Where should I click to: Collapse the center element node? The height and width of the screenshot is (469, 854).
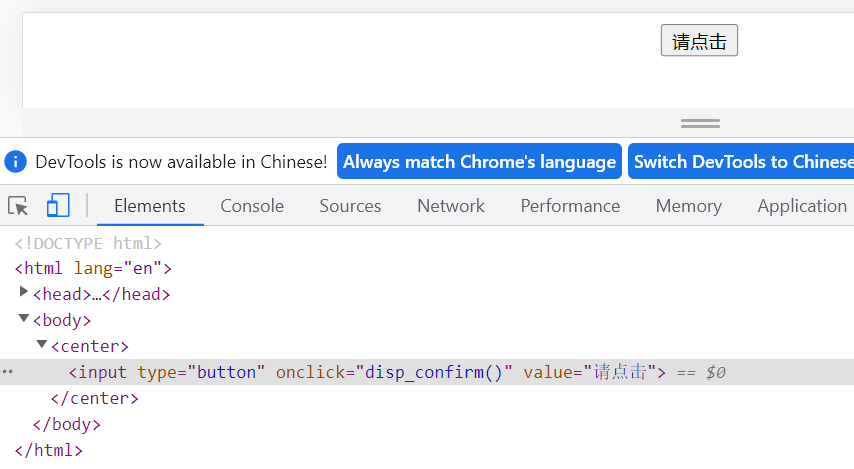[42, 345]
